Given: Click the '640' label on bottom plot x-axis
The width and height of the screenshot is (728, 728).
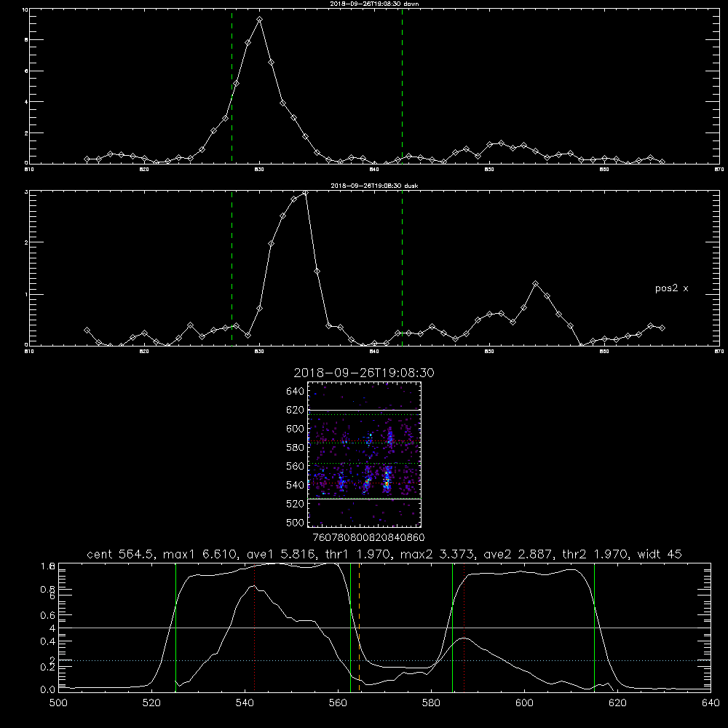Looking at the screenshot, I should point(711,703).
